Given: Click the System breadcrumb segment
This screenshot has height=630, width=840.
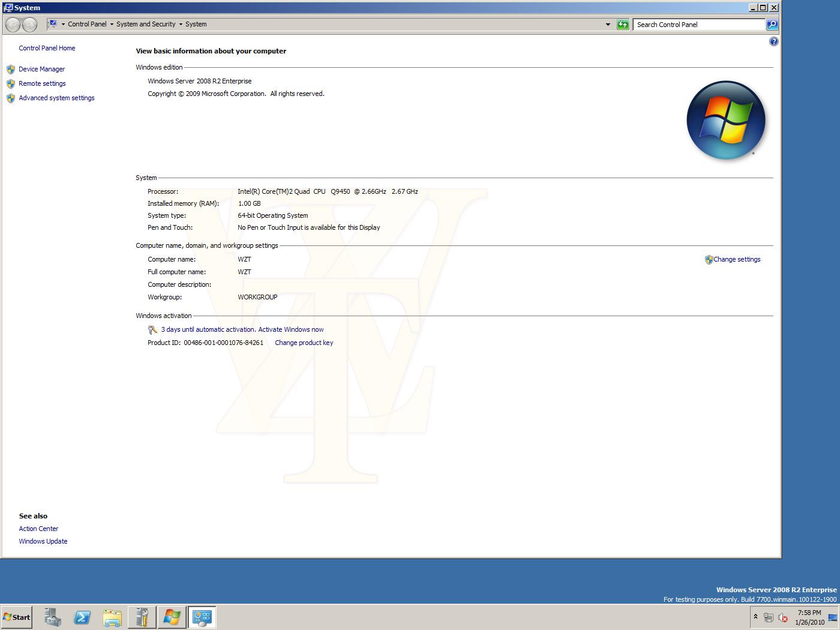Looking at the screenshot, I should coord(196,25).
